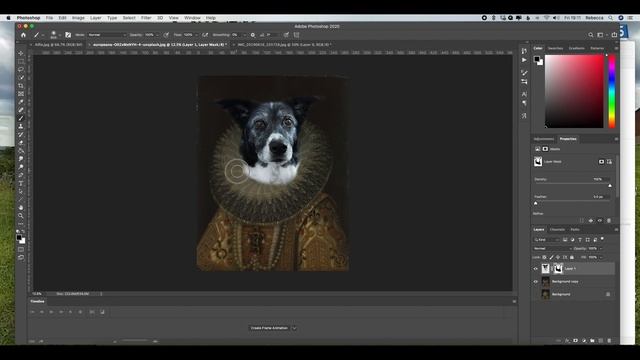This screenshot has height=360, width=640.
Task: Select the Eraser tool
Action: tap(21, 143)
